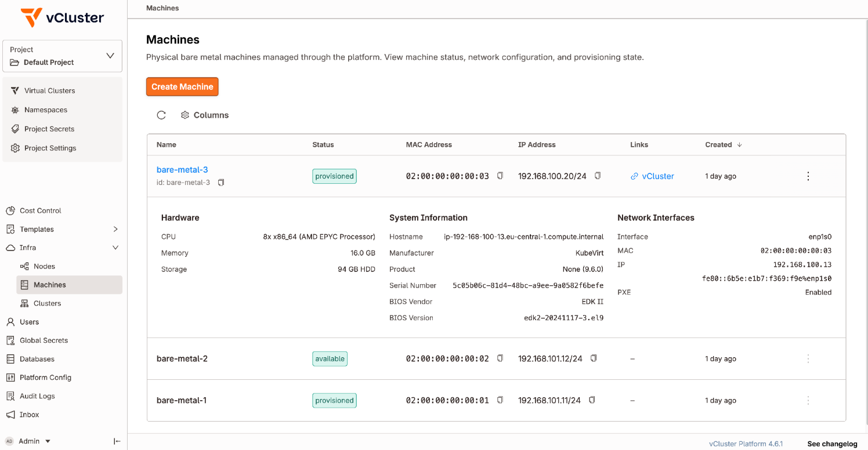Open the Columns settings
Viewport: 868px width, 450px height.
pyautogui.click(x=205, y=115)
